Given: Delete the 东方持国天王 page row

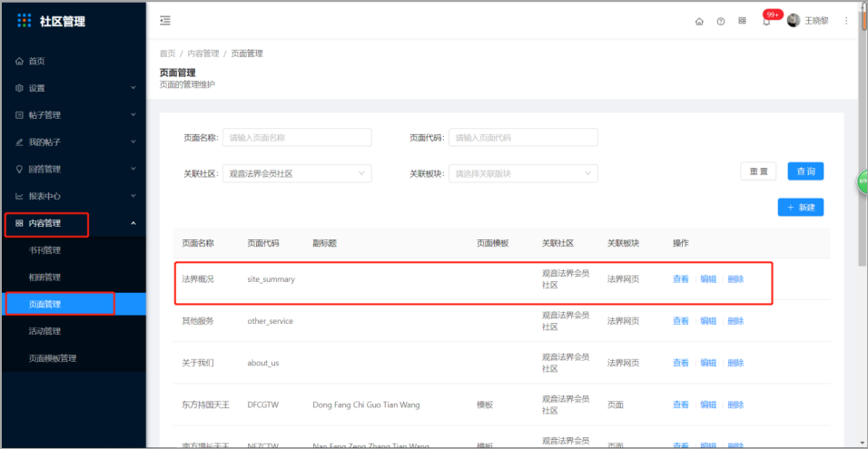Looking at the screenshot, I should click(x=735, y=405).
